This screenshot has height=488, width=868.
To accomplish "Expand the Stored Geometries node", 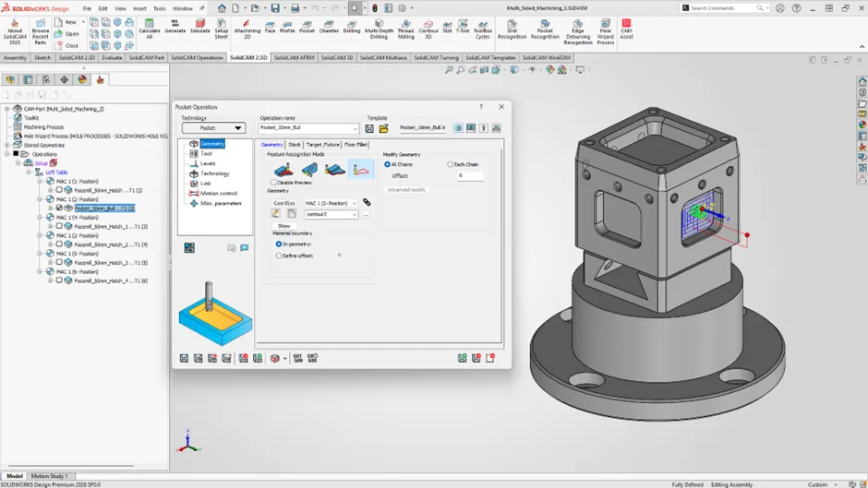I will 7,145.
